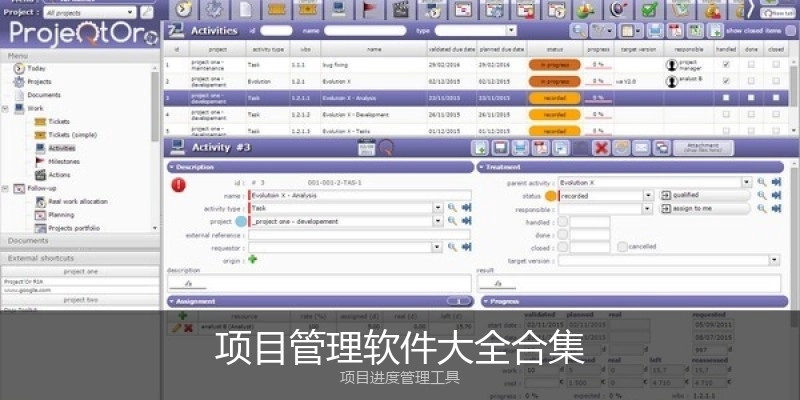The height and width of the screenshot is (400, 800).
Task: Open the Today clock icon in top toolbar
Action: [x=184, y=9]
